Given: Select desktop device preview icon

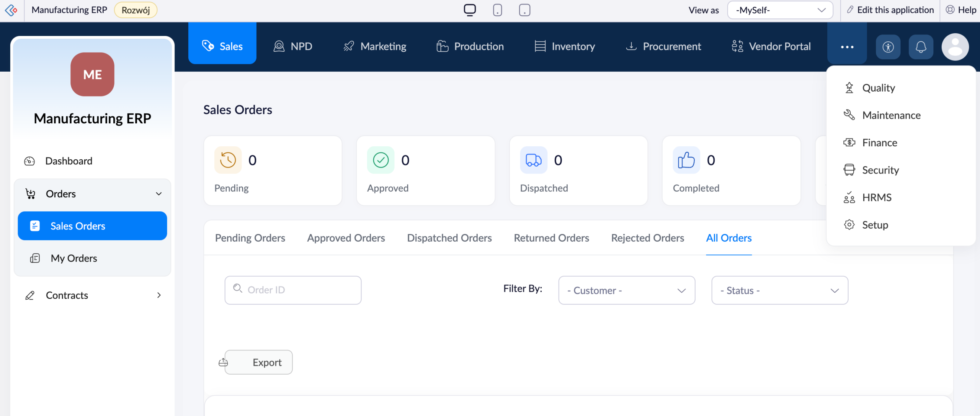Looking at the screenshot, I should tap(470, 10).
